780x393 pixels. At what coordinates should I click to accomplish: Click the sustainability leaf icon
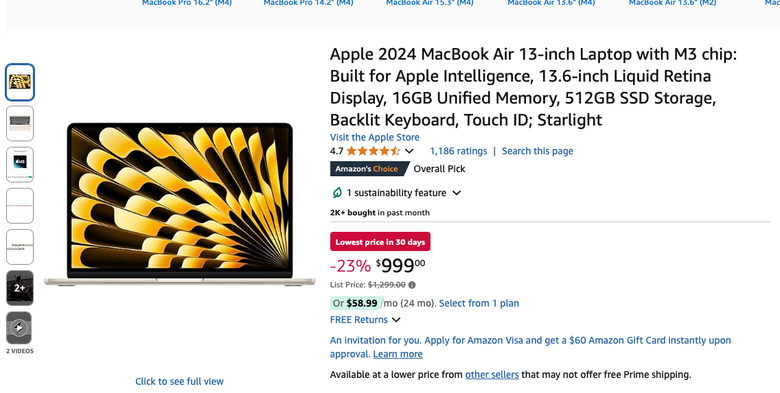click(337, 193)
